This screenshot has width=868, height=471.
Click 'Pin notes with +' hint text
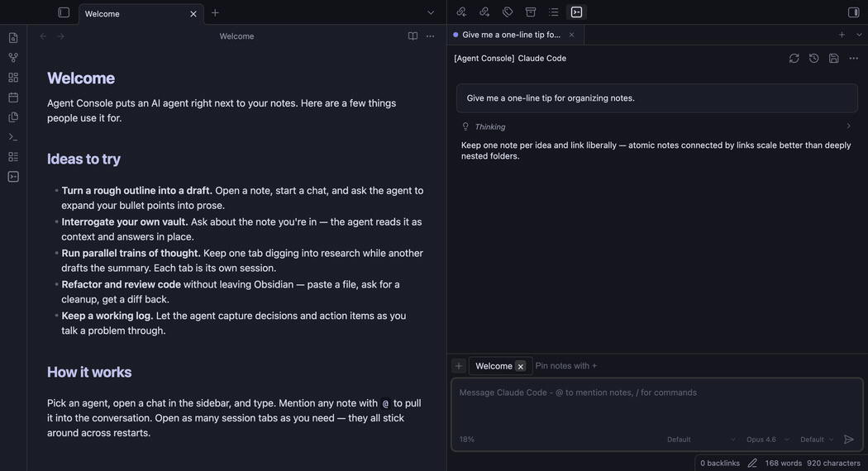pos(565,366)
